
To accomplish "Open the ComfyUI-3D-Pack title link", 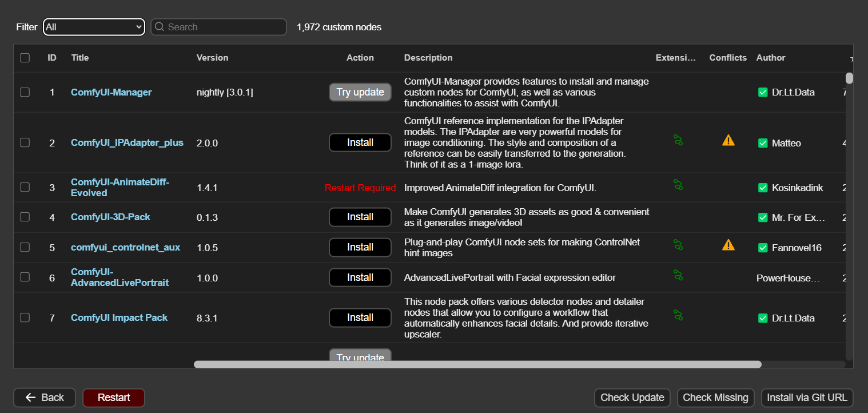I will [110, 217].
